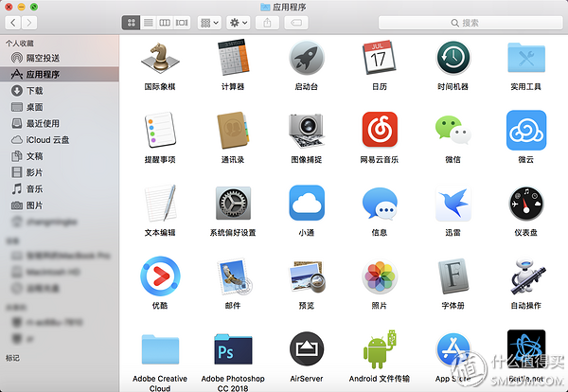Open Youku (优酷) video app

(160, 276)
